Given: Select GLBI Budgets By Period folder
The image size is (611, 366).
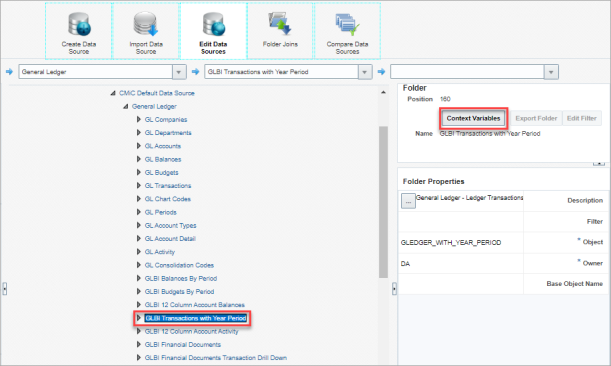Looking at the screenshot, I should 179,292.
